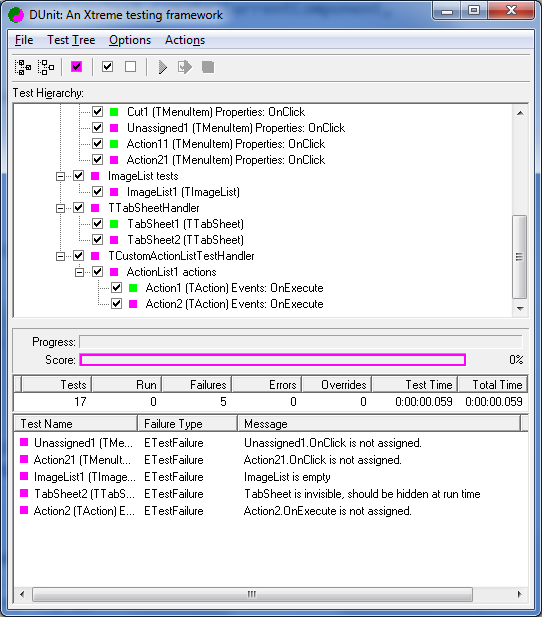Uncheck the Action21 test checkbox

tap(98, 160)
